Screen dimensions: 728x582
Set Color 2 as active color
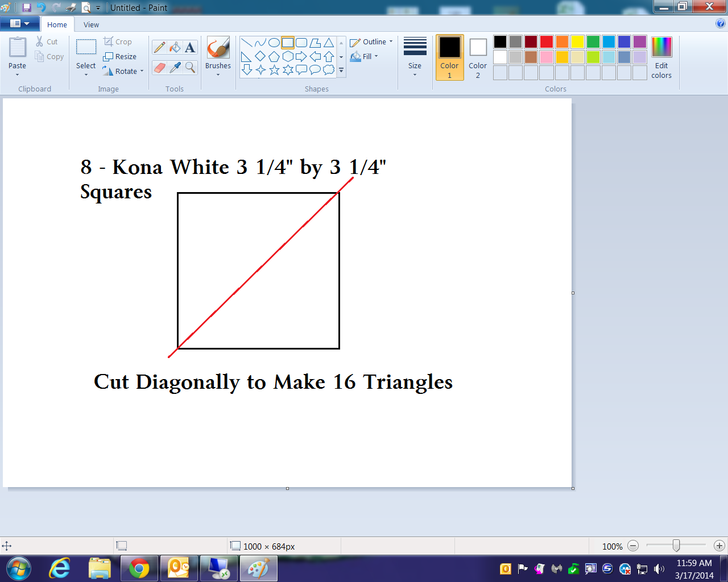[477, 57]
